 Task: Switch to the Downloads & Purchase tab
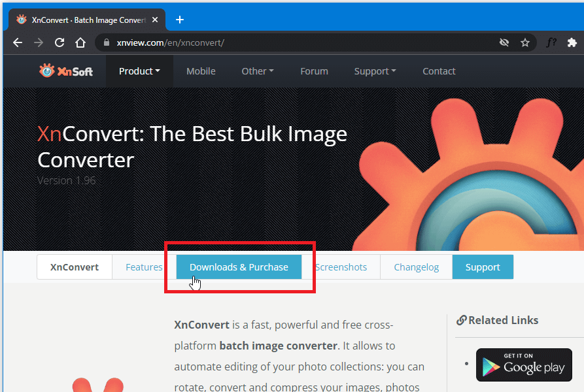pos(239,267)
